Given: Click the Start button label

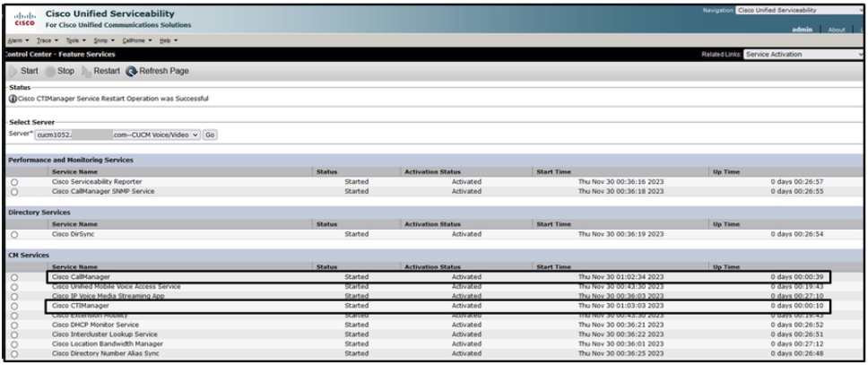Looking at the screenshot, I should click(30, 71).
